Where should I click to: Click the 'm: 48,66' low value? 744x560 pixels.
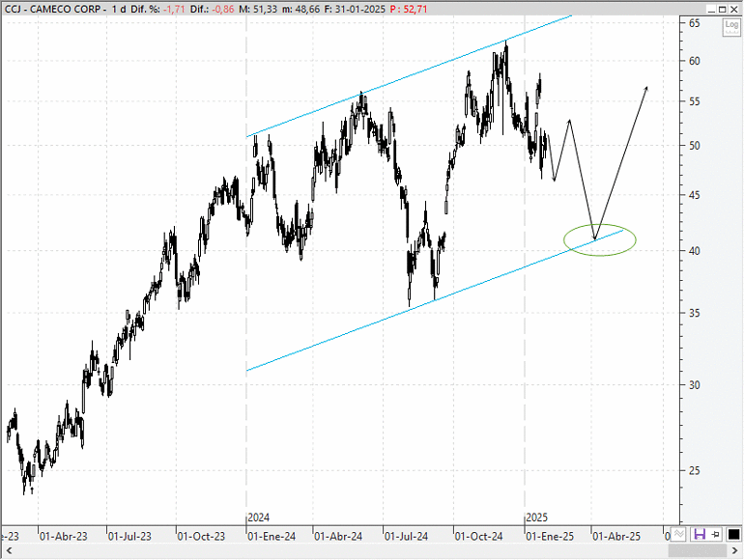click(x=300, y=9)
